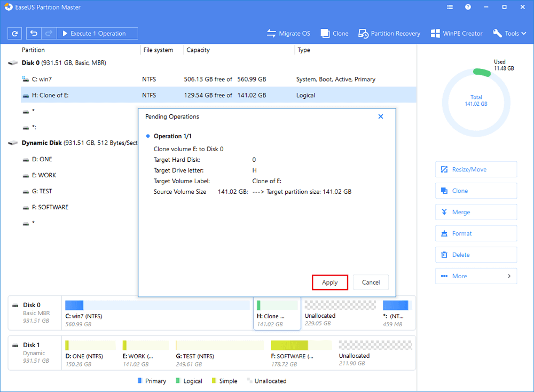Click the Clone button in side panel
This screenshot has width=534, height=392.
click(x=476, y=191)
